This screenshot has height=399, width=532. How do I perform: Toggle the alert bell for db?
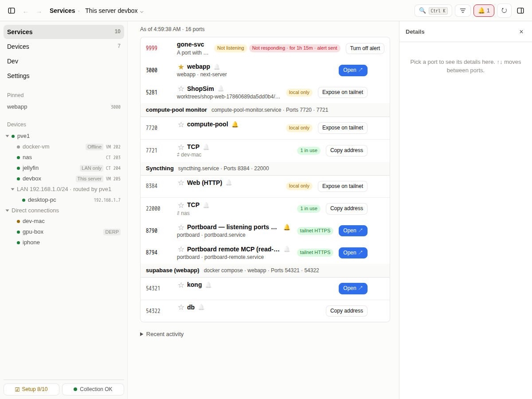pyautogui.click(x=201, y=307)
